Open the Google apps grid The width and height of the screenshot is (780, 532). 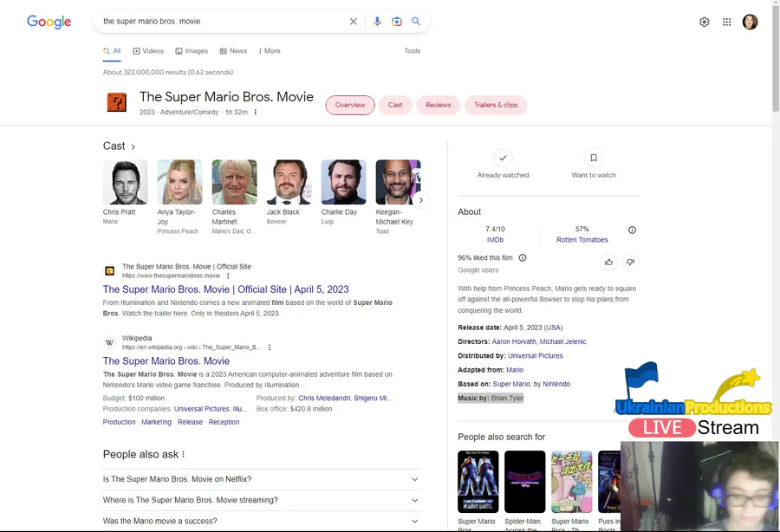point(727,22)
